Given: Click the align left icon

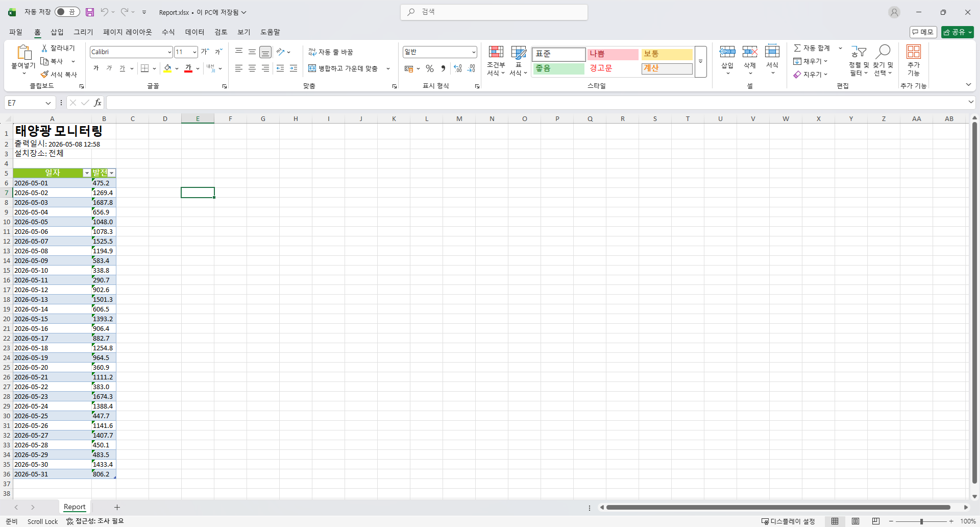Looking at the screenshot, I should (x=238, y=68).
